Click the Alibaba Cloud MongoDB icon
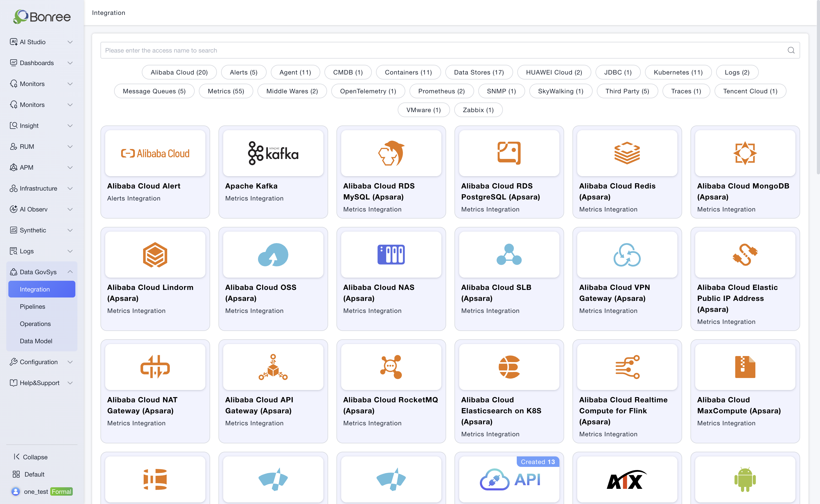The width and height of the screenshot is (820, 504). point(745,153)
